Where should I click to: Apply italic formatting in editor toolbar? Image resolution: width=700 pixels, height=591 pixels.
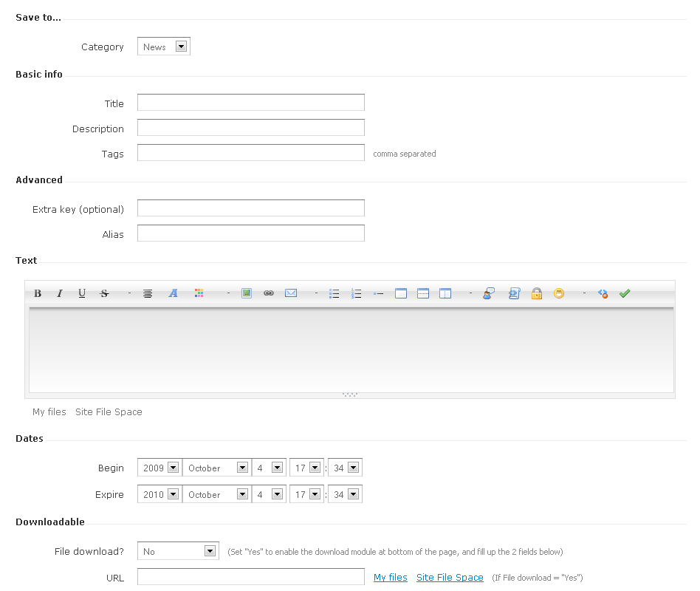click(60, 293)
